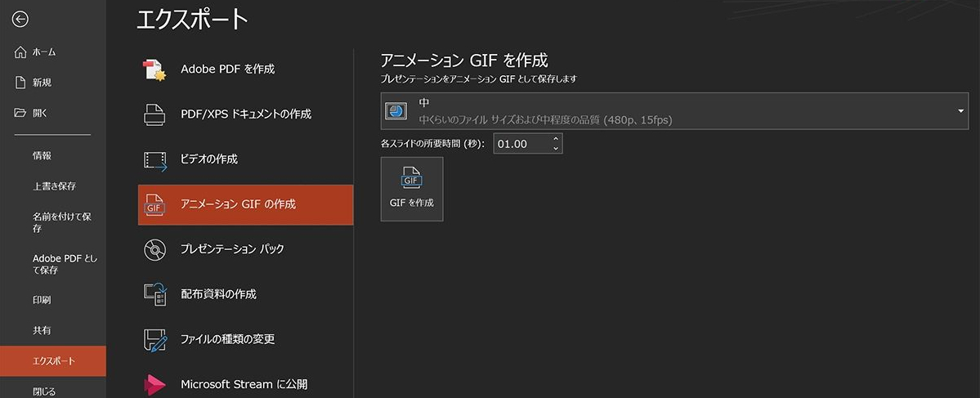
Task: Click the PDF/XPS printer icon
Action: (x=154, y=115)
